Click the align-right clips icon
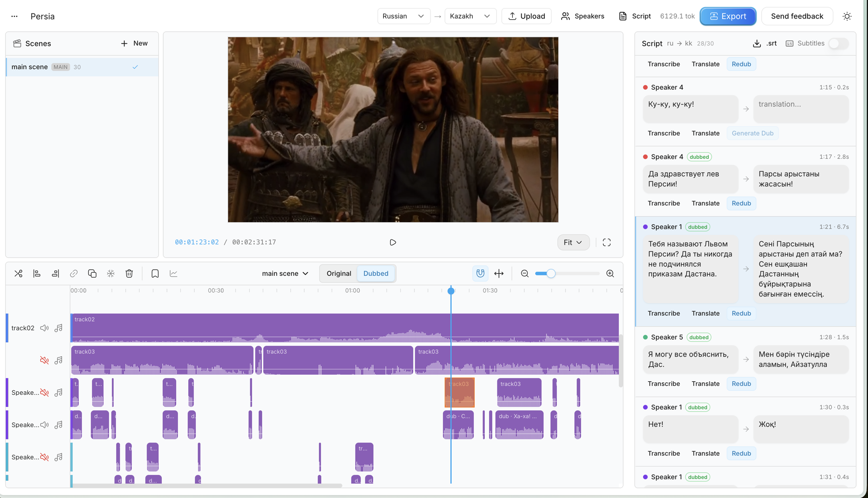 click(55, 273)
